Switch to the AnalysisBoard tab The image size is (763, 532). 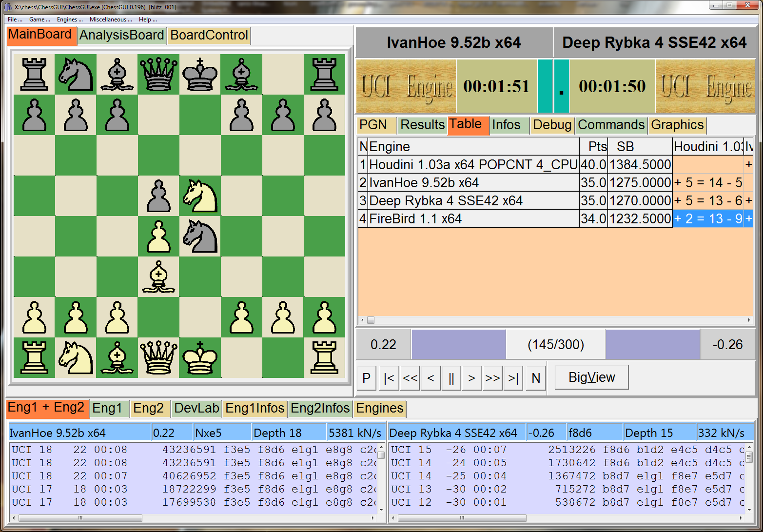(122, 36)
